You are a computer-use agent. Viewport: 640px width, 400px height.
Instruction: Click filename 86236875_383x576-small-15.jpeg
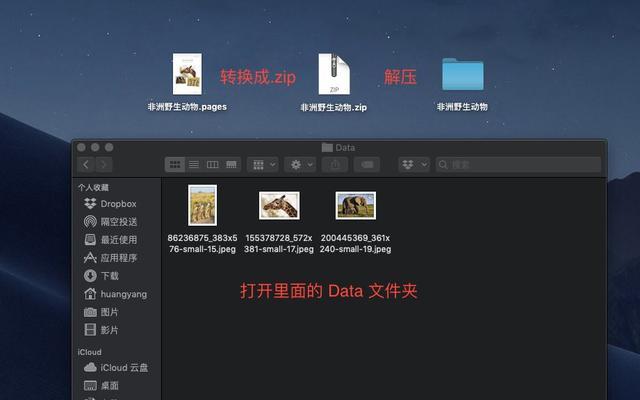(x=202, y=243)
